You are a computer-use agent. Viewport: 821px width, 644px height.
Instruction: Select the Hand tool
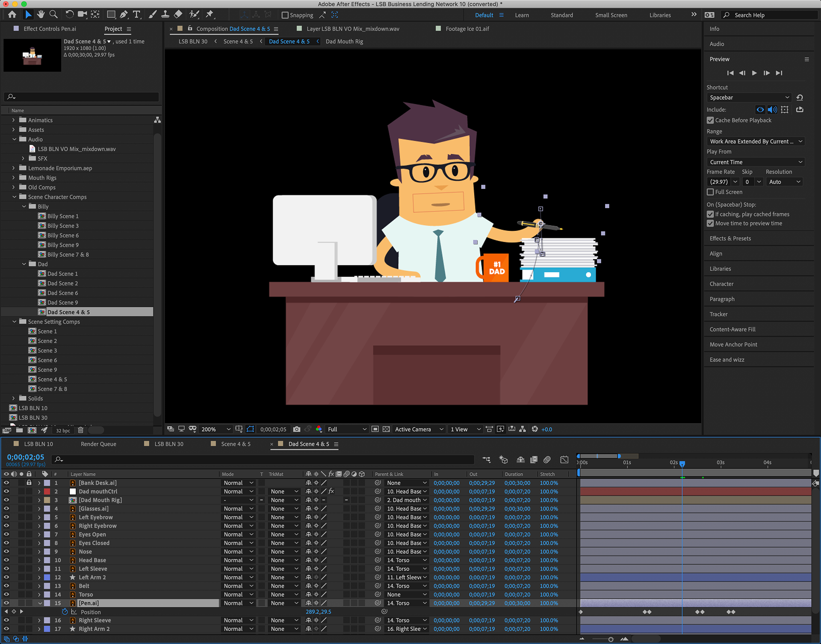pos(41,15)
